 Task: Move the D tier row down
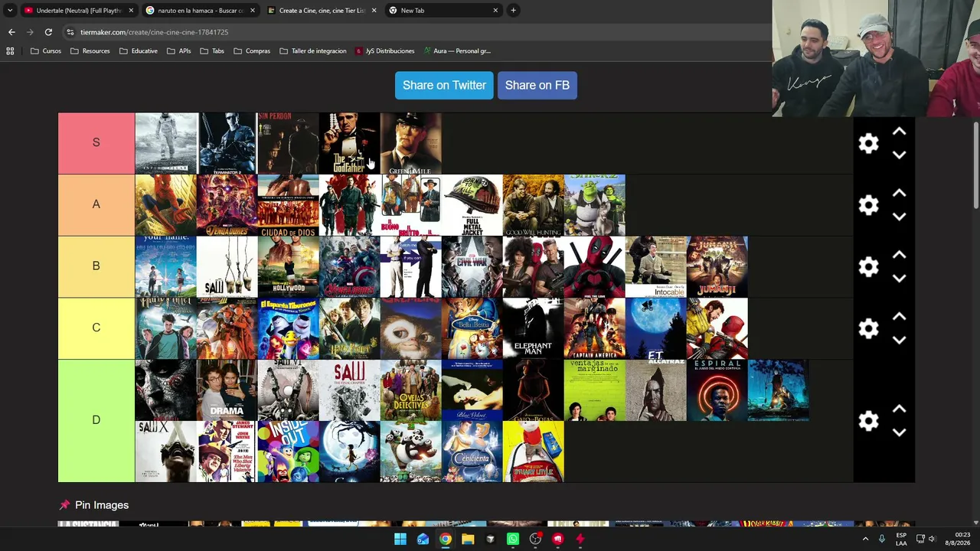900,432
